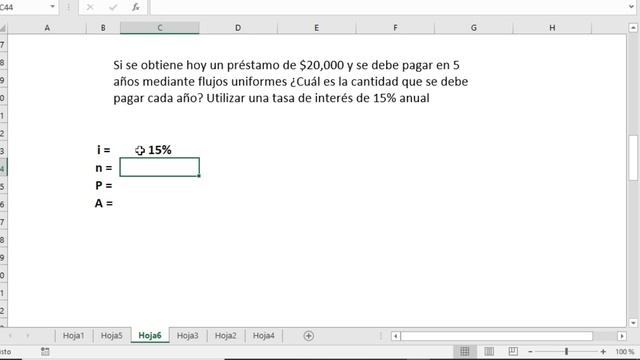Click horizontal scrollbar right arrow

622,336
